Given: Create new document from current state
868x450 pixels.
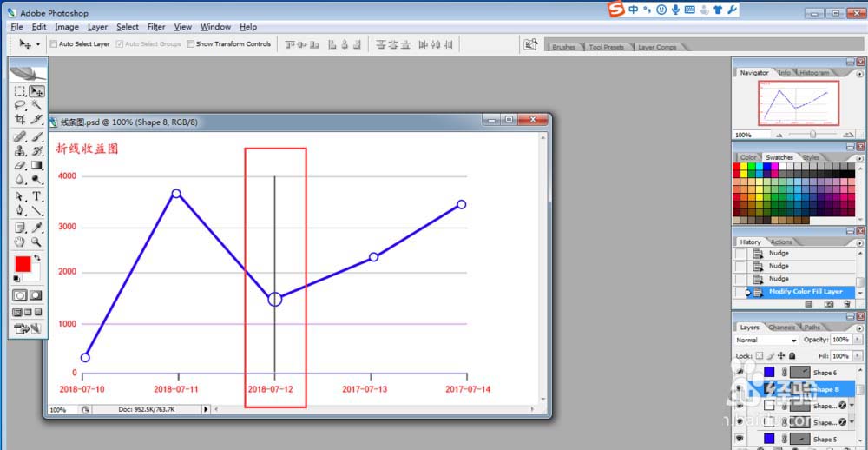Looking at the screenshot, I should pos(809,304).
